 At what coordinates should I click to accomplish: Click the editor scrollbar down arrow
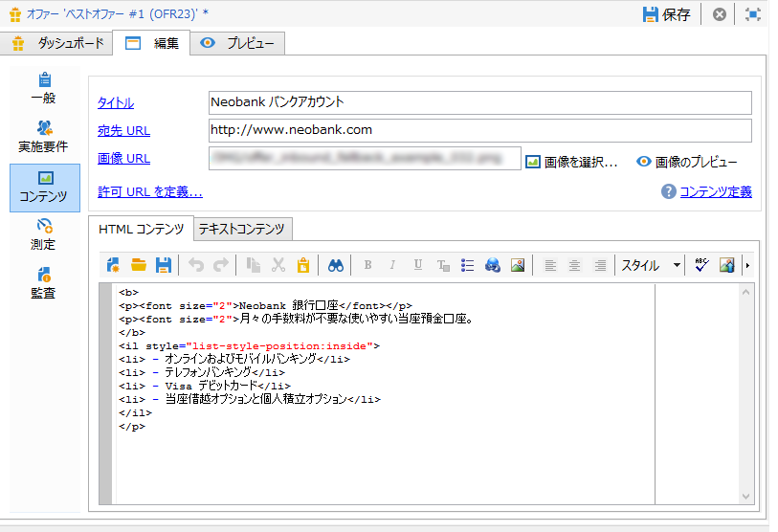pyautogui.click(x=745, y=497)
